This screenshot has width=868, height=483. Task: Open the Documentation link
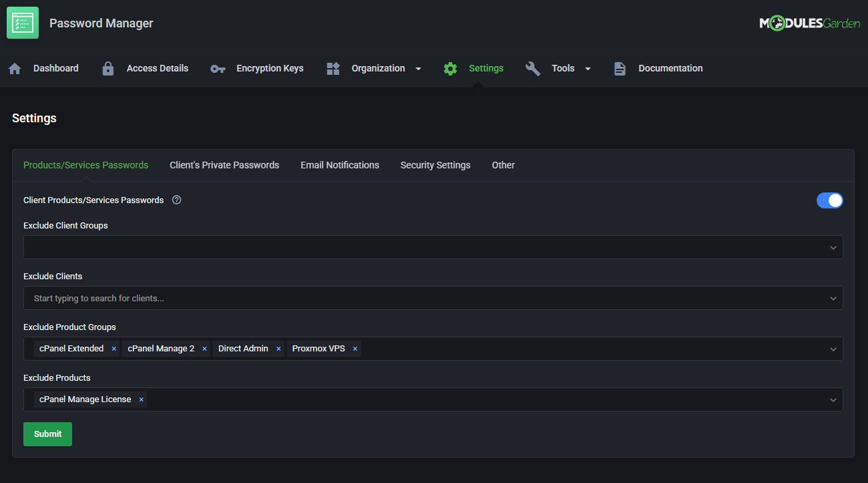pyautogui.click(x=670, y=68)
